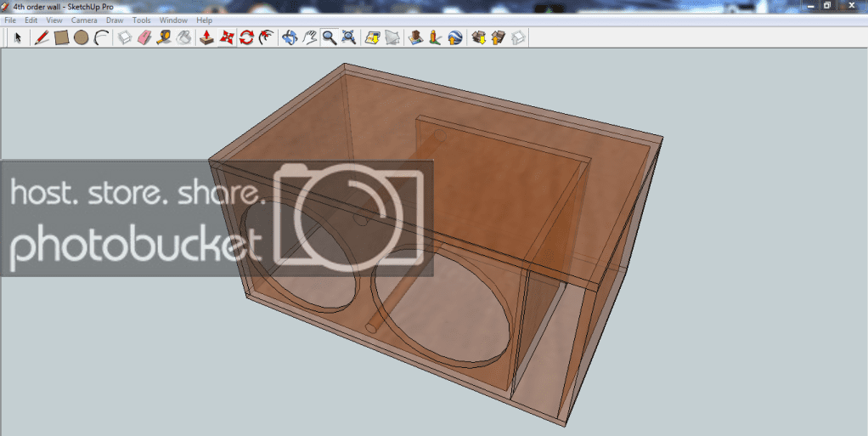868x436 pixels.
Task: Click the Toggle Terrain icon
Action: point(392,37)
